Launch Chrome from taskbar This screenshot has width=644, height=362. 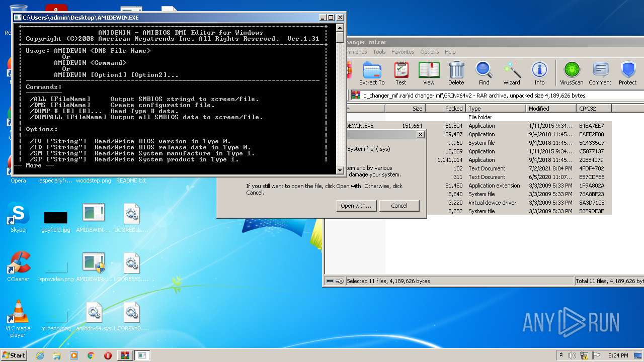point(91,355)
